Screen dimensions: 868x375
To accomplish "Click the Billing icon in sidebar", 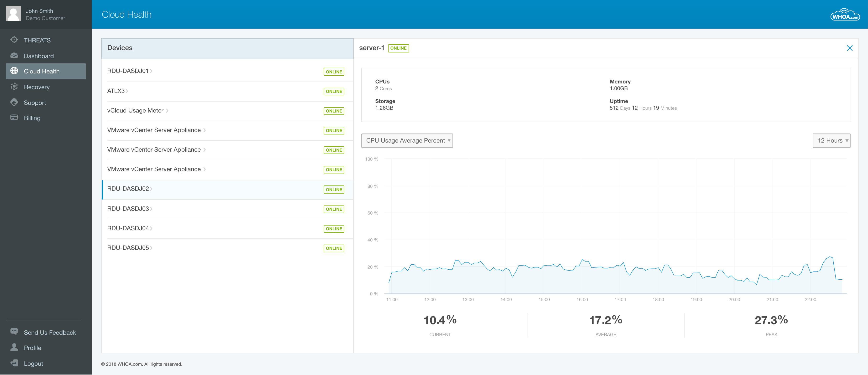I will (x=14, y=118).
